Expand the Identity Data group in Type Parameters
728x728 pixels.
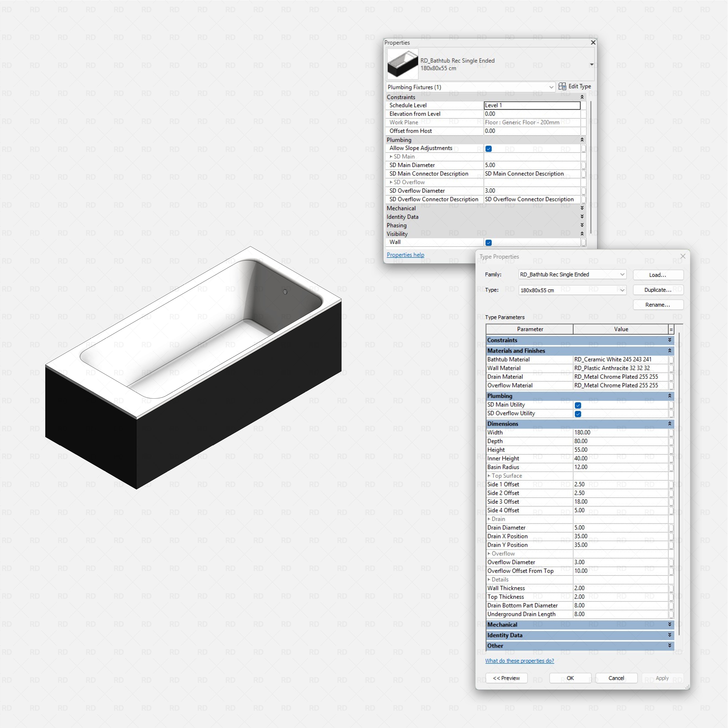click(669, 635)
